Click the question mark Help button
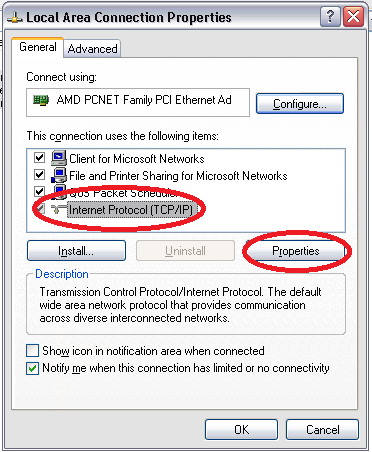 330,17
